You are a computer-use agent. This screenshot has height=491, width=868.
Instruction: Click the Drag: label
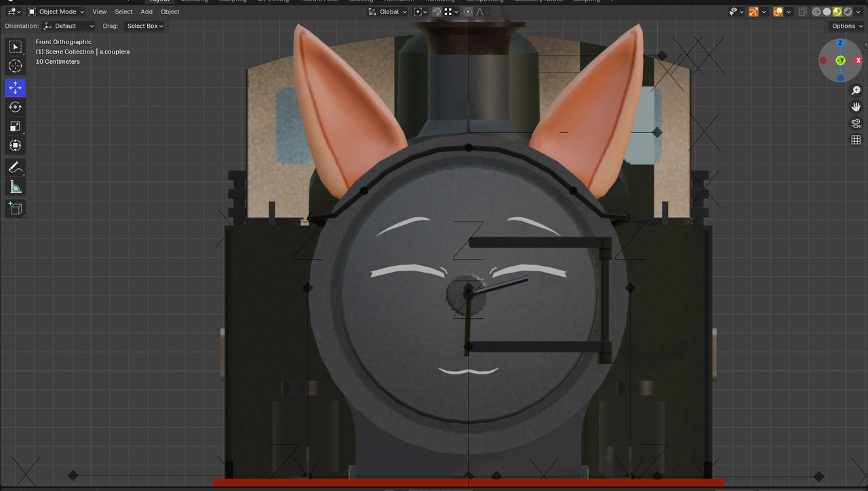[x=111, y=26]
